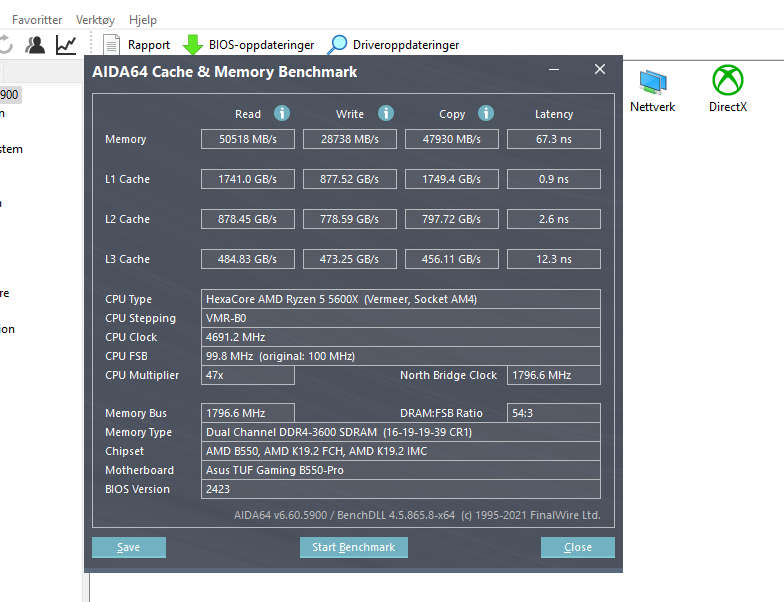Image resolution: width=784 pixels, height=602 pixels.
Task: Click the CPU FSB value 99.8 MHz
Action: point(401,356)
